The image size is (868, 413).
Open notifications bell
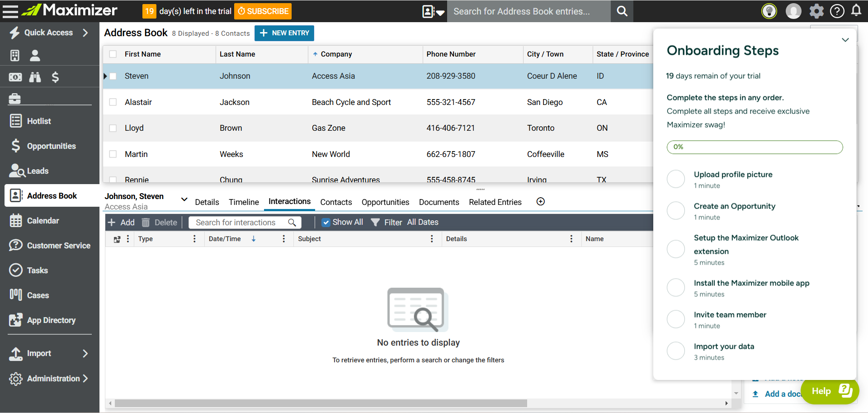pos(856,10)
